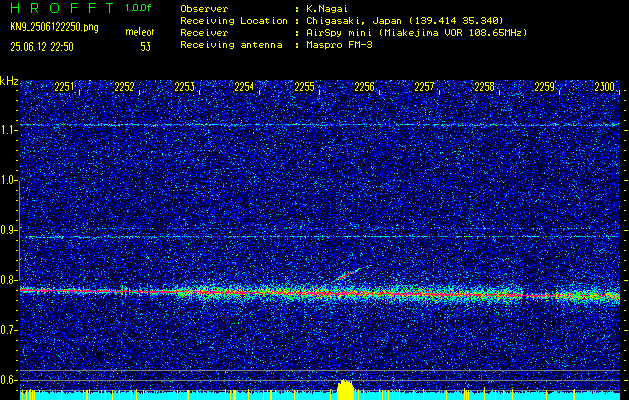Click the Receiving Location label
Image resolution: width=629 pixels, height=400 pixels.
(x=234, y=20)
